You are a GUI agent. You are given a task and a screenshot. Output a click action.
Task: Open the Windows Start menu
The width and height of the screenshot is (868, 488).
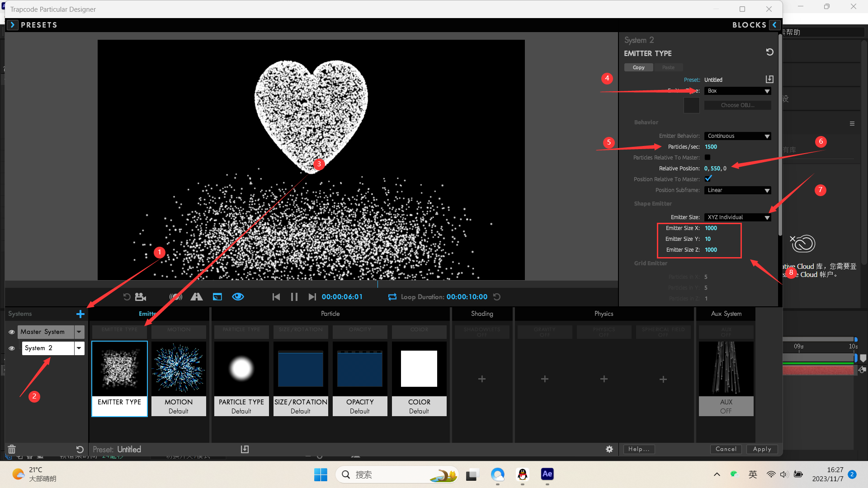click(321, 474)
